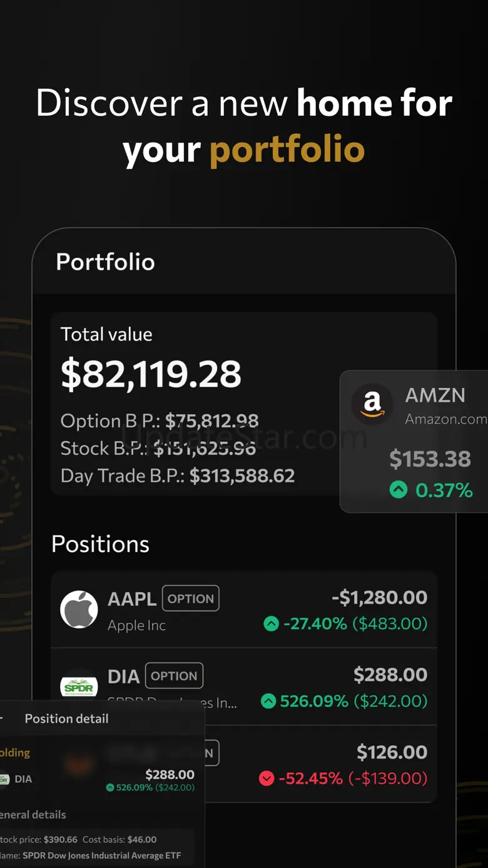Viewport: 488px width, 868px height.
Task: Click the red down arrow beside -52.45%
Action: coord(267,779)
